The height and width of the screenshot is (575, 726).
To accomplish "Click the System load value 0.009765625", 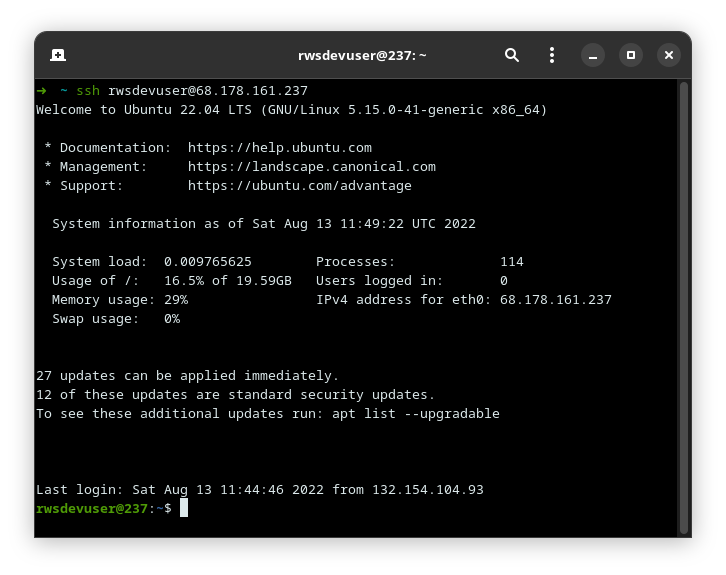I will (x=208, y=262).
